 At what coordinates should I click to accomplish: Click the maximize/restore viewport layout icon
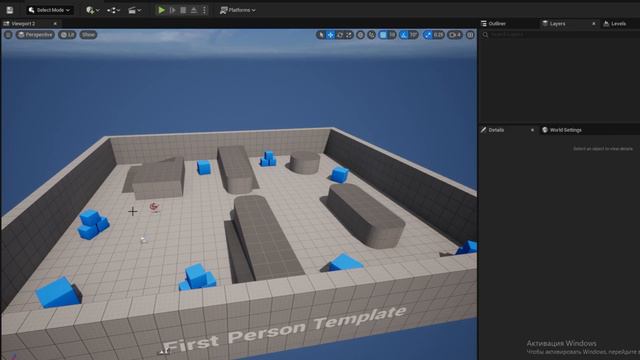[x=470, y=35]
